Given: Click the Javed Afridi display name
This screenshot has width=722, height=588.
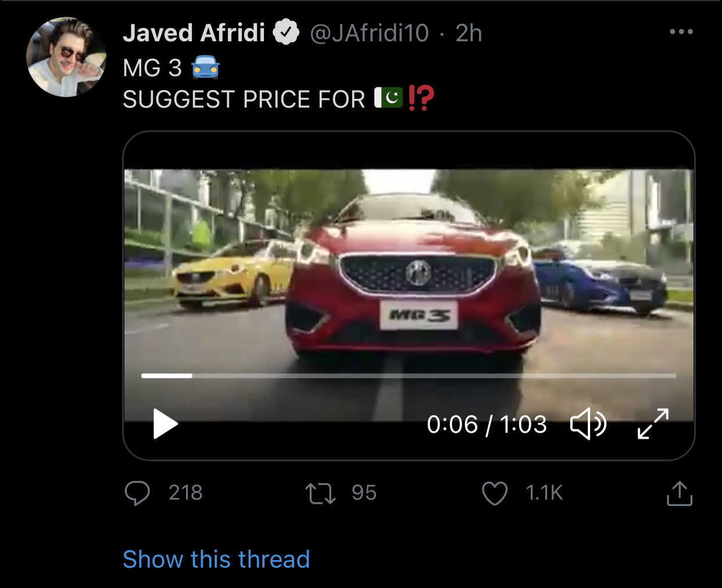Looking at the screenshot, I should (194, 33).
